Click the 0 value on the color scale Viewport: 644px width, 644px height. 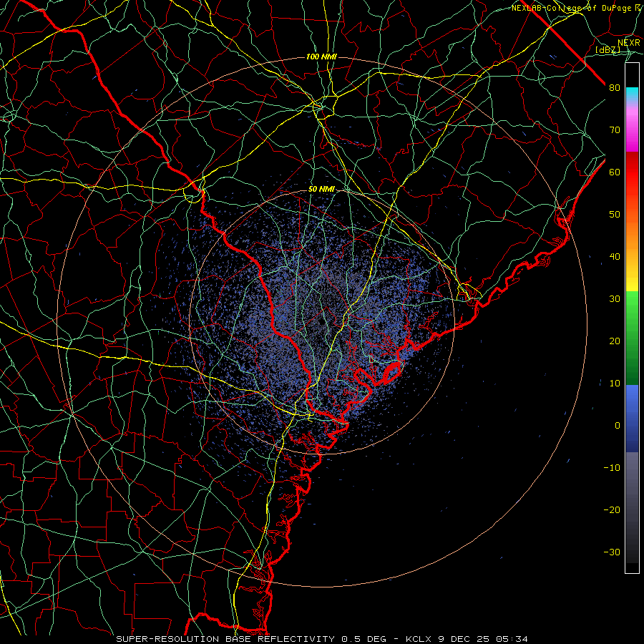[x=618, y=426]
